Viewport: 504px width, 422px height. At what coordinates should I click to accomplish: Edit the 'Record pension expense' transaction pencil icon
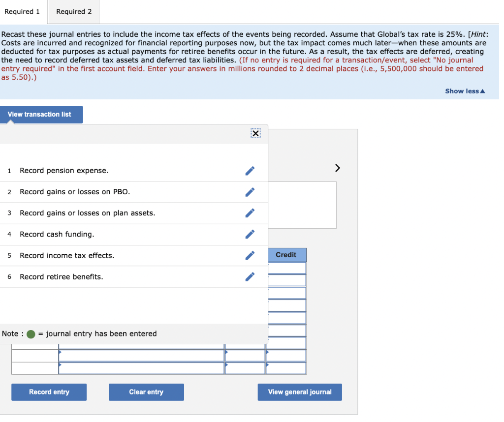[250, 171]
